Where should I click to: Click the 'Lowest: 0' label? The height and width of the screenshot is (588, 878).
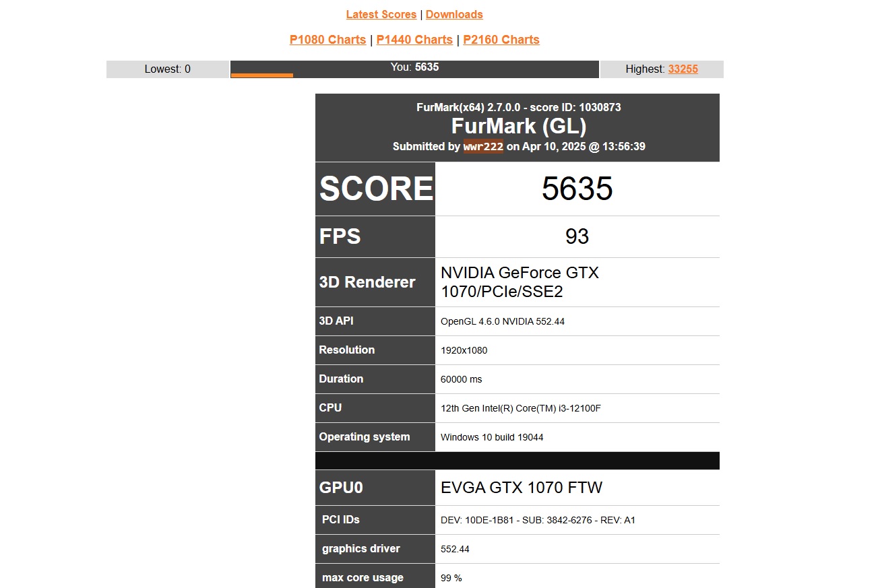coord(168,69)
